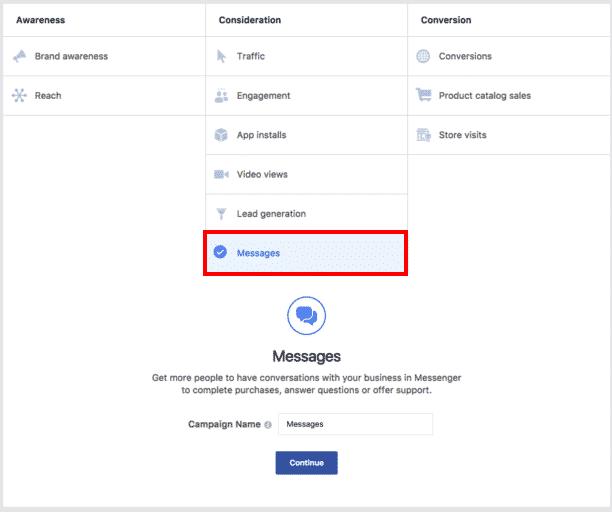Click the Brand awareness megaphone icon
The height and width of the screenshot is (512, 612).
(x=20, y=57)
